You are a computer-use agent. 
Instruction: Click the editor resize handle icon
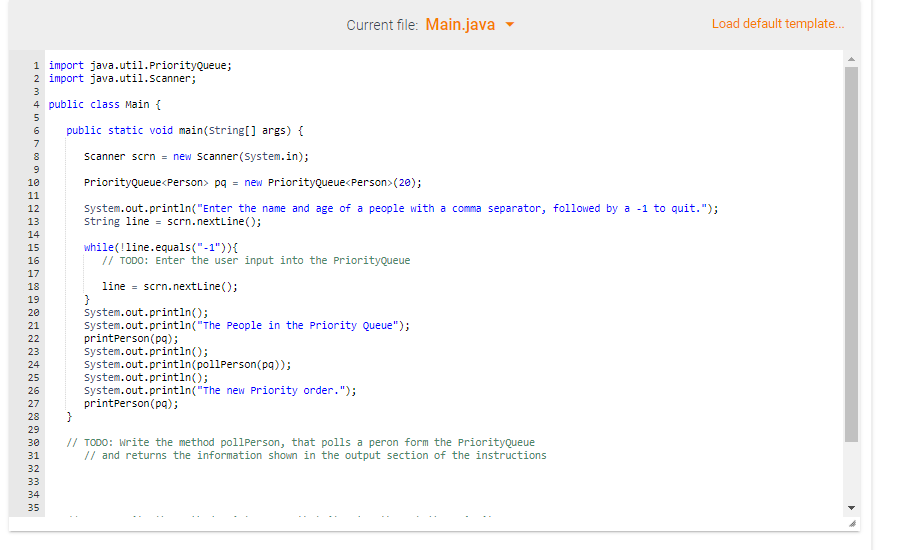[852, 524]
